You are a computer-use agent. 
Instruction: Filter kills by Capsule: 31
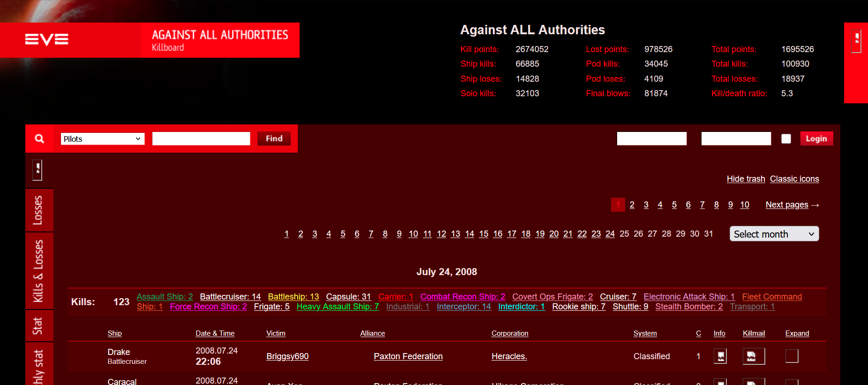coord(348,297)
